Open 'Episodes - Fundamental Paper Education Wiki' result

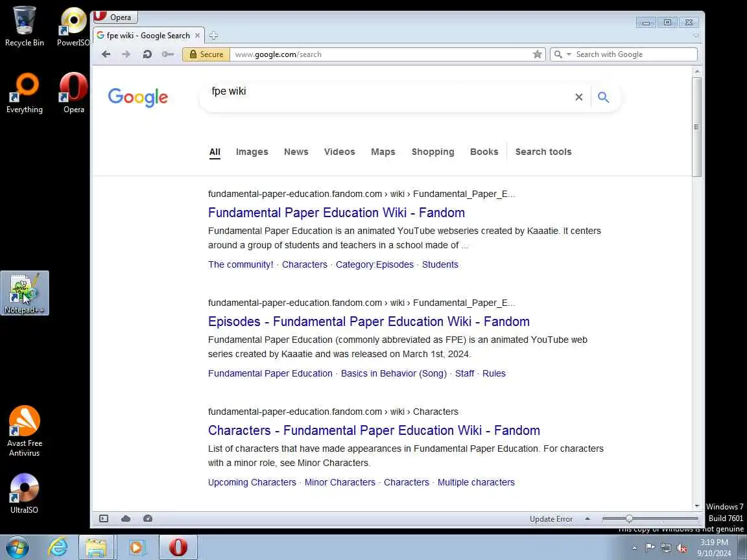click(x=369, y=321)
